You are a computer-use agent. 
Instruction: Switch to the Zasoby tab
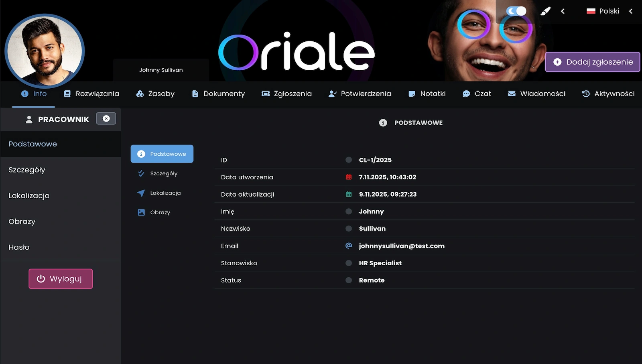(155, 94)
